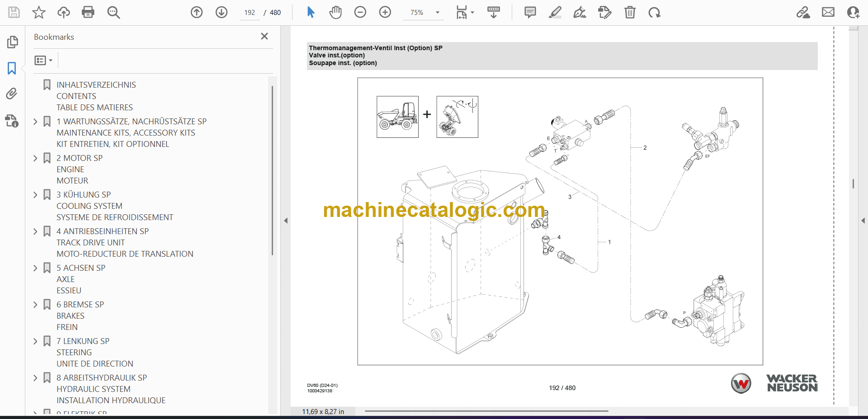868x419 pixels.
Task: Go to the next page arrow
Action: click(x=222, y=12)
